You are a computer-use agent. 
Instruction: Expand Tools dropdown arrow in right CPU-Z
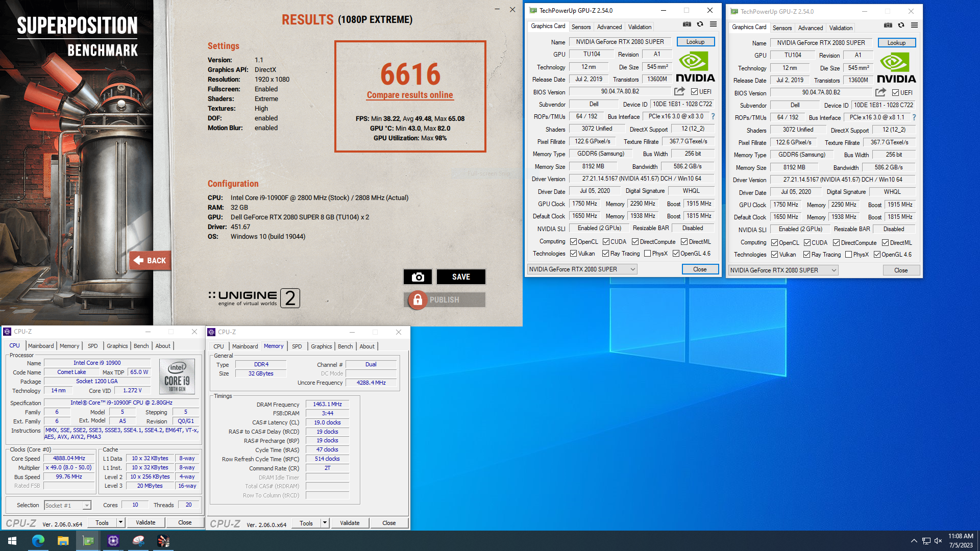click(x=325, y=523)
